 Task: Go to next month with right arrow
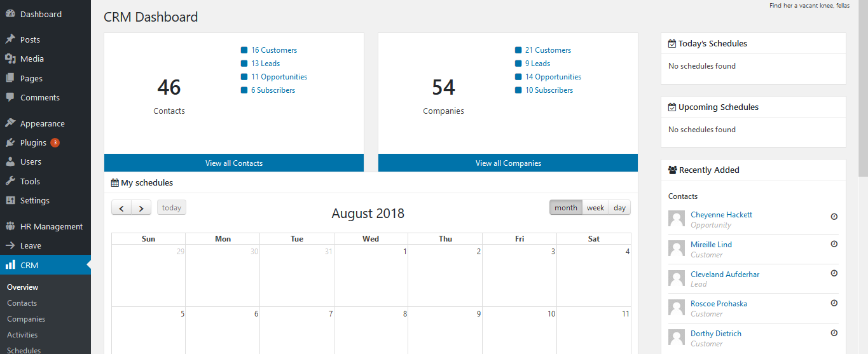point(141,208)
